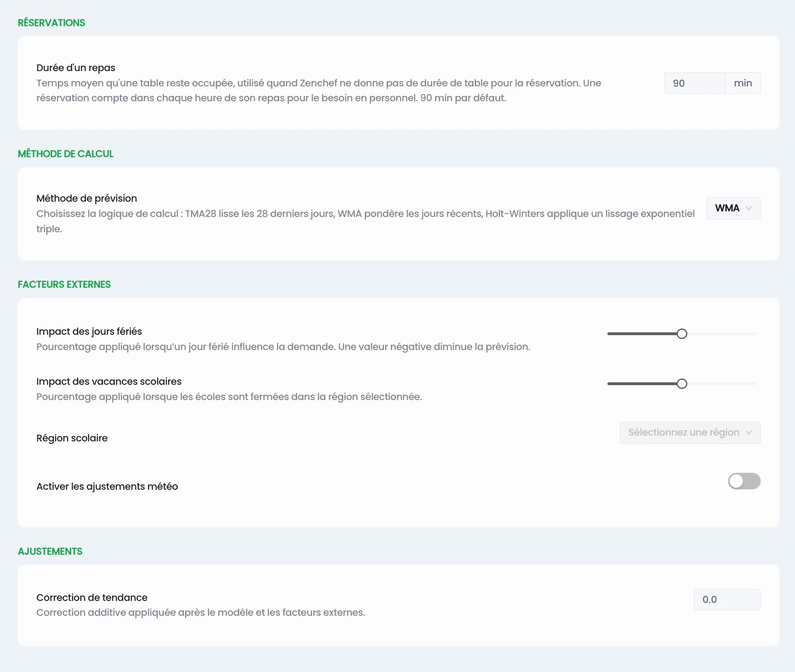Viewport: 795px width, 672px height.
Task: Click the Méthode de prévision label
Action: pyautogui.click(x=86, y=198)
